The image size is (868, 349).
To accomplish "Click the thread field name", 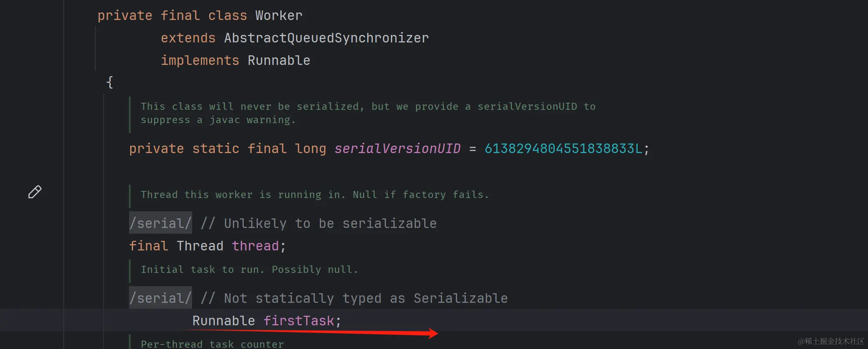I will [x=255, y=246].
